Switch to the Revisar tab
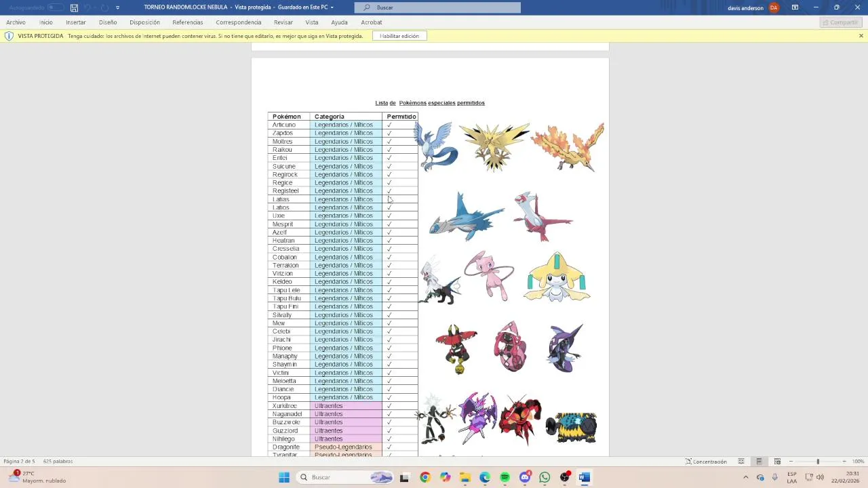 point(283,22)
